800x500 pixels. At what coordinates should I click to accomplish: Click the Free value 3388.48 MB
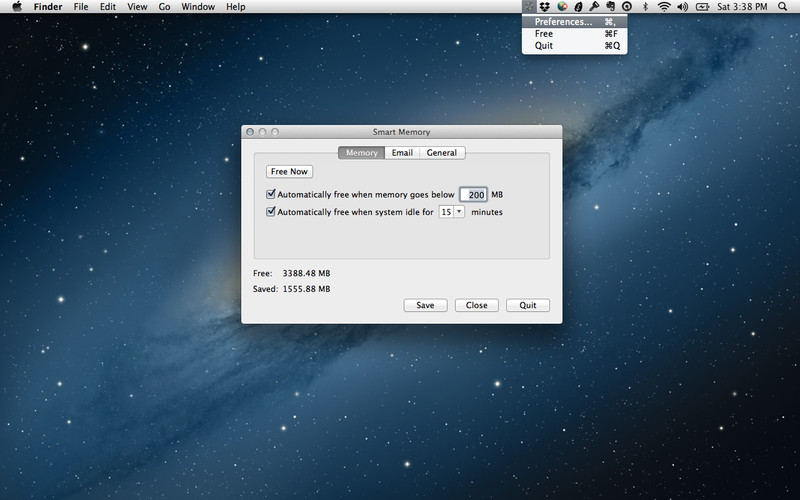point(306,273)
